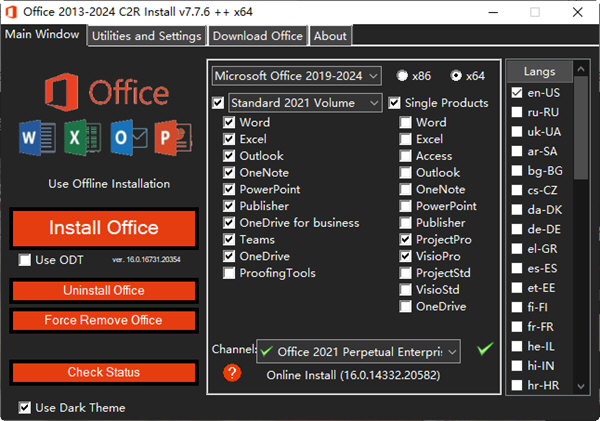Screen dimensions: 600x421
Task: Click the Force Remove Office button
Action: pyautogui.click(x=103, y=320)
